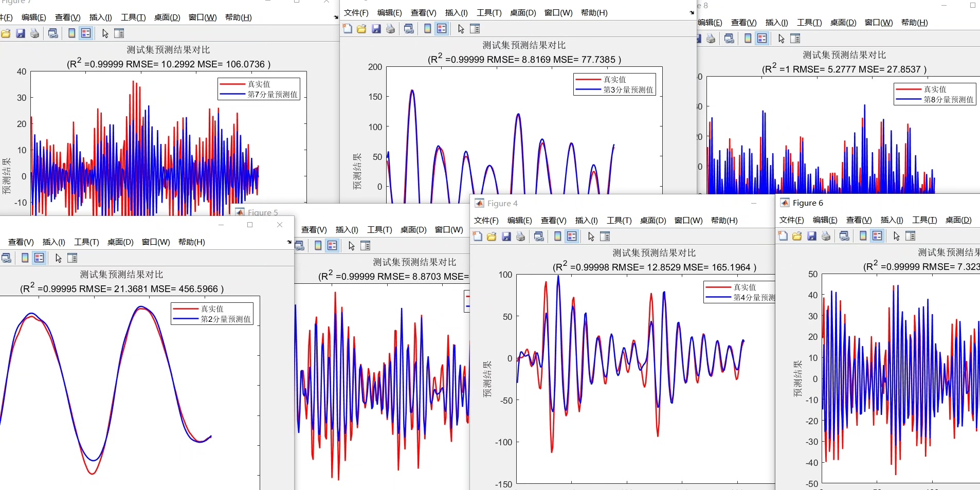The image size is (980, 490).
Task: Open file icon in Figure 7 toolbar
Action: point(6,33)
